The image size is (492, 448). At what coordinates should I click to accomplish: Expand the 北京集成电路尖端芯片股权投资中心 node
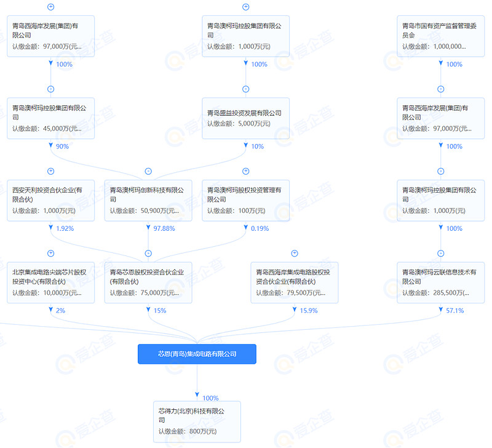click(50, 254)
